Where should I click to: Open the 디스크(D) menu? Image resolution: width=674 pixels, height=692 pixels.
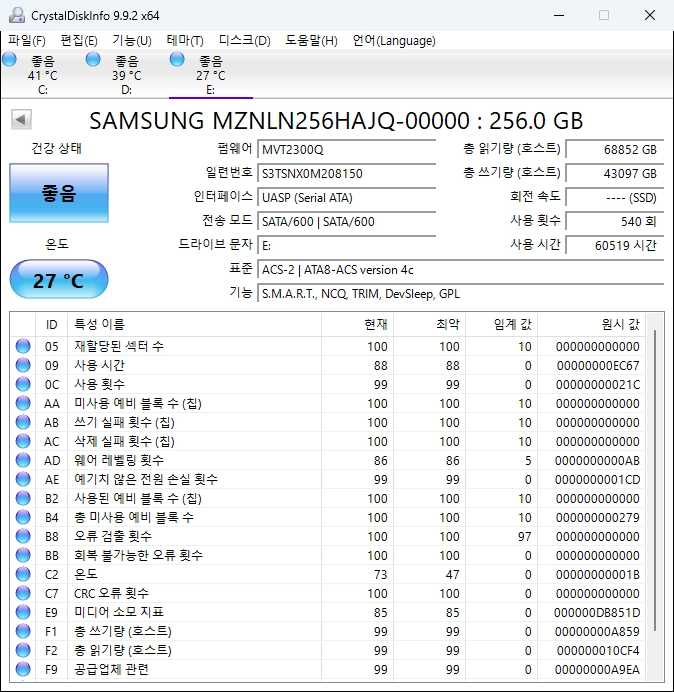pyautogui.click(x=245, y=41)
